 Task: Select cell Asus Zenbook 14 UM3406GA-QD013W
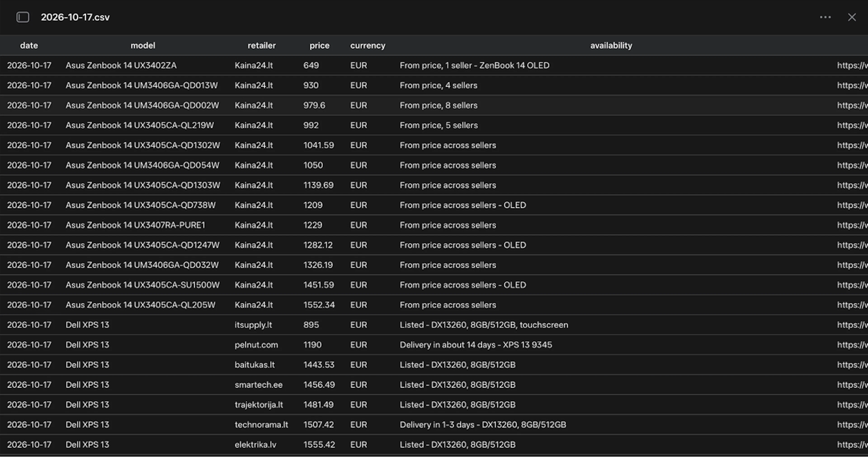click(142, 85)
